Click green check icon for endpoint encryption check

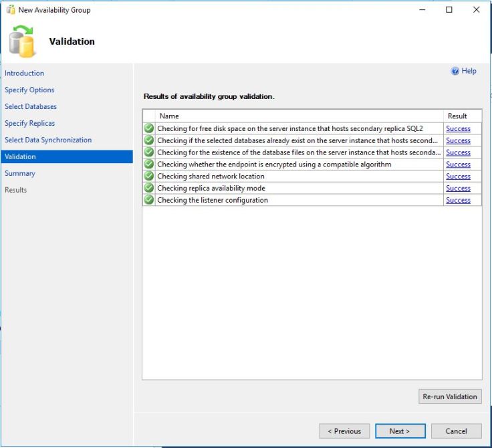tap(149, 164)
